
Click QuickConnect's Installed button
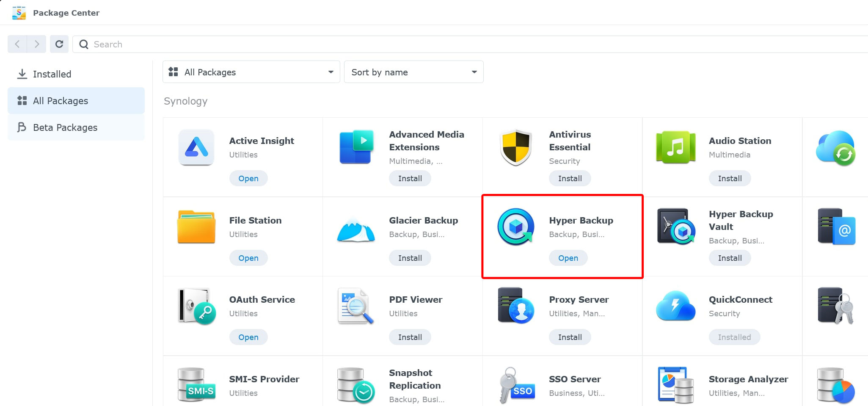click(x=735, y=337)
